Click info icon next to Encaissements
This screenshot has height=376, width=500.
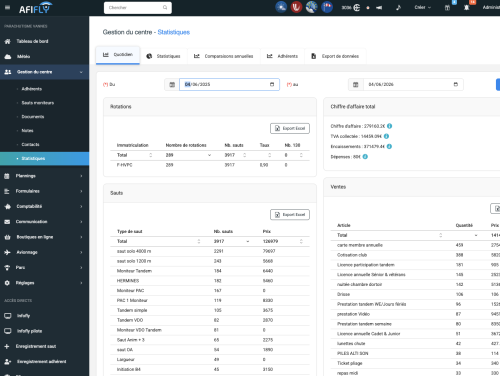(x=389, y=146)
